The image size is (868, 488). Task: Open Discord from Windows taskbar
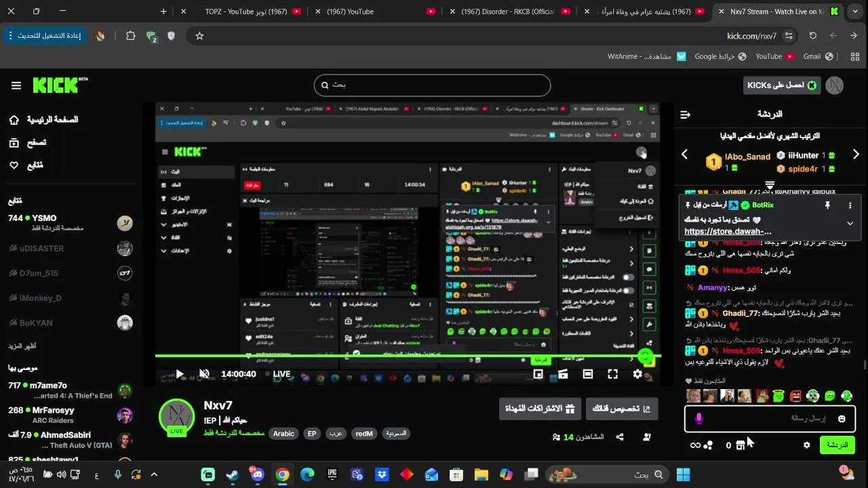(x=257, y=474)
